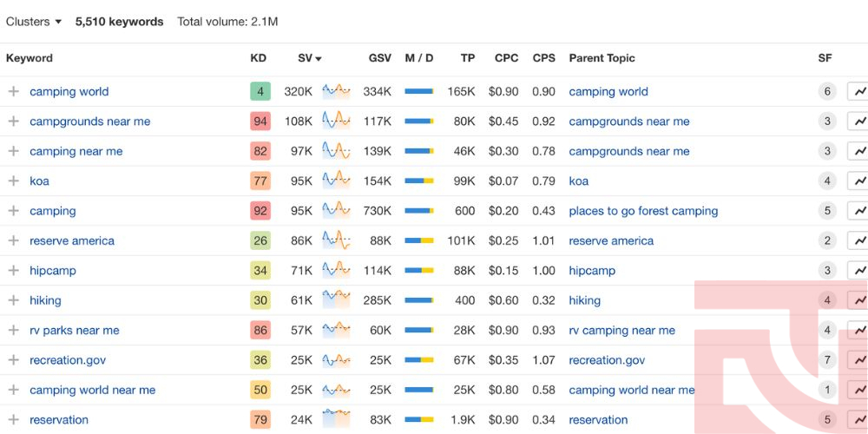Open trend chart button for camping row
The image size is (868, 434).
(x=858, y=211)
